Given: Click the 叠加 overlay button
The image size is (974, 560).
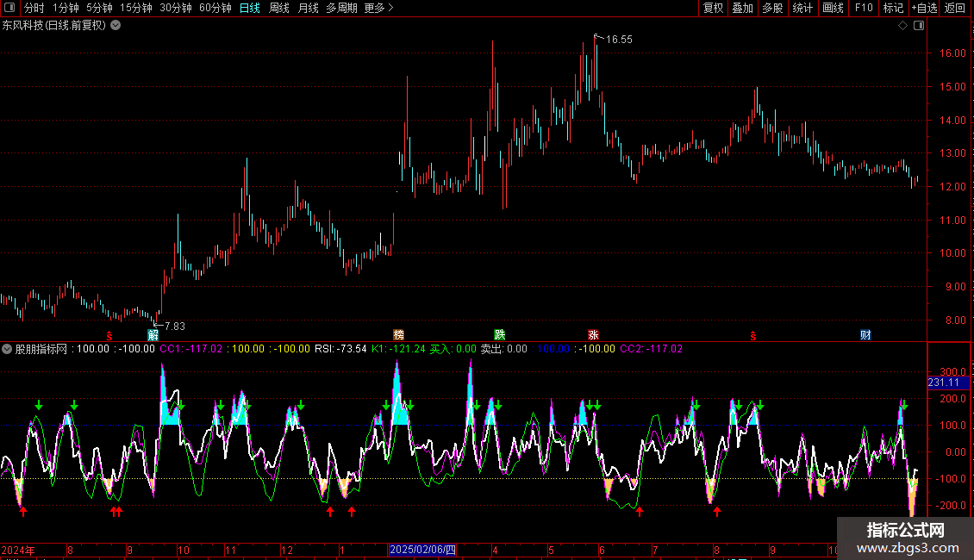Looking at the screenshot, I should click(x=742, y=8).
